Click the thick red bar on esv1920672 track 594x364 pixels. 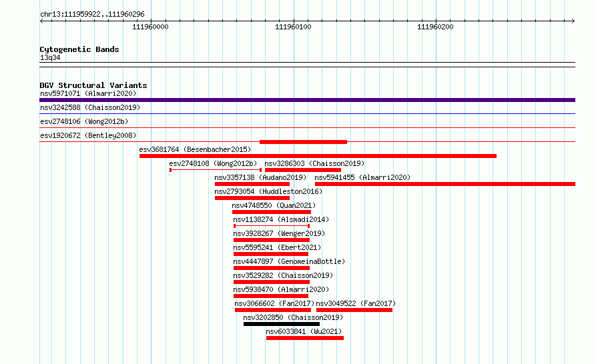pyautogui.click(x=303, y=142)
